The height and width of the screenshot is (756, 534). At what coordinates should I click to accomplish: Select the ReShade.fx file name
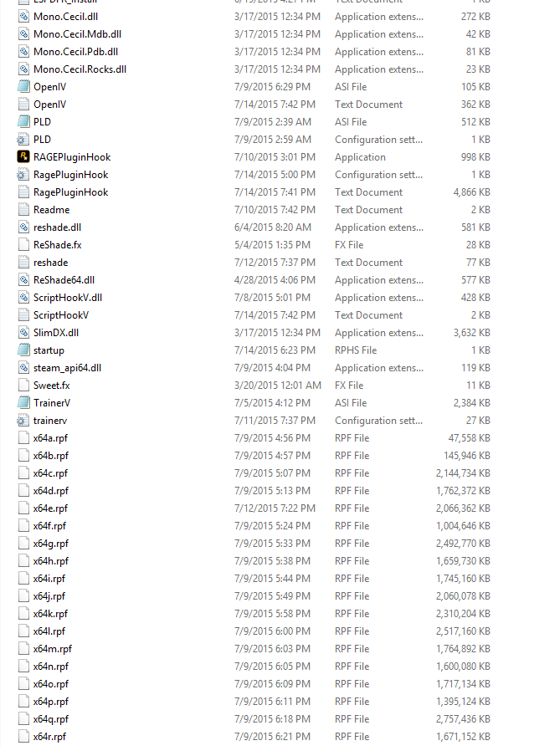[x=58, y=245]
